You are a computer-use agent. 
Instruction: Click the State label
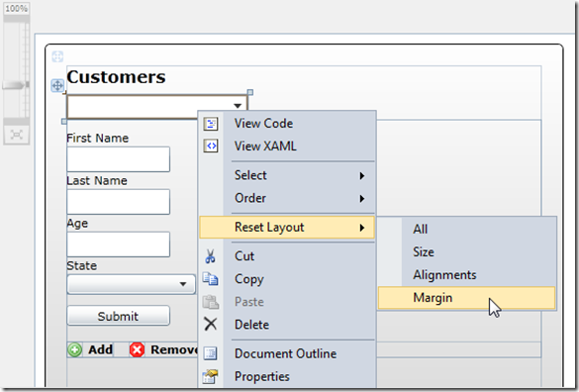click(x=82, y=265)
